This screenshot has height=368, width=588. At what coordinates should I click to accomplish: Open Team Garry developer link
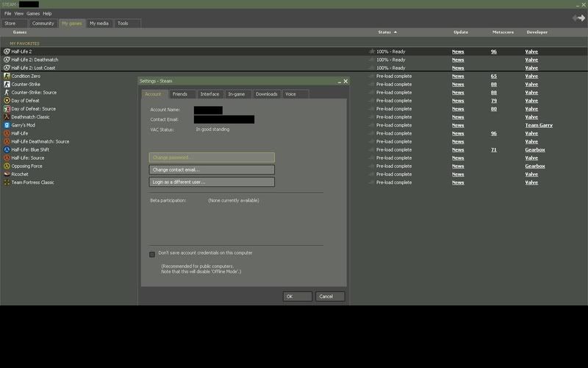539,125
